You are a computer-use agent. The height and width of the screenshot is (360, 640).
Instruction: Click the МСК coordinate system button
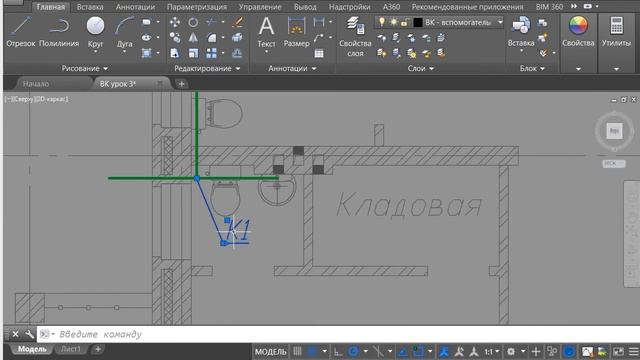[613, 163]
